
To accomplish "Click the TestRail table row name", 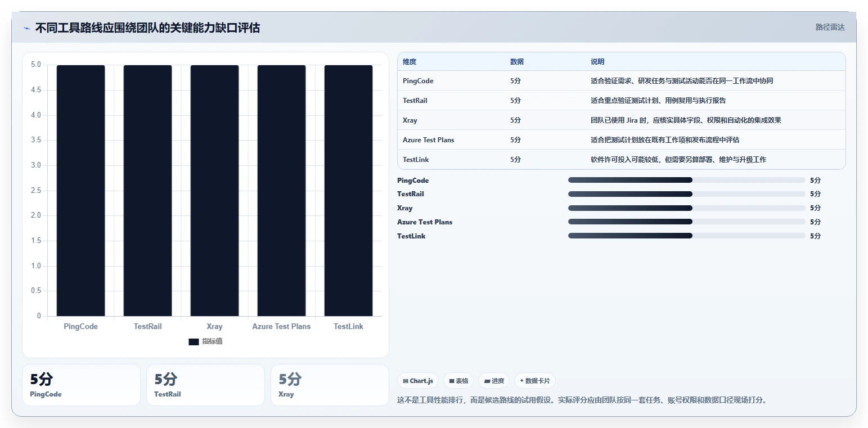I will tap(415, 101).
